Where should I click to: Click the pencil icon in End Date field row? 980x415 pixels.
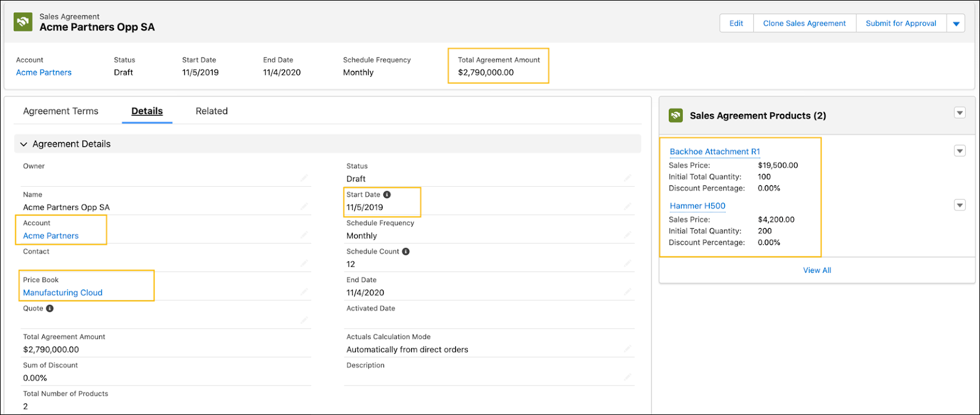point(628,292)
